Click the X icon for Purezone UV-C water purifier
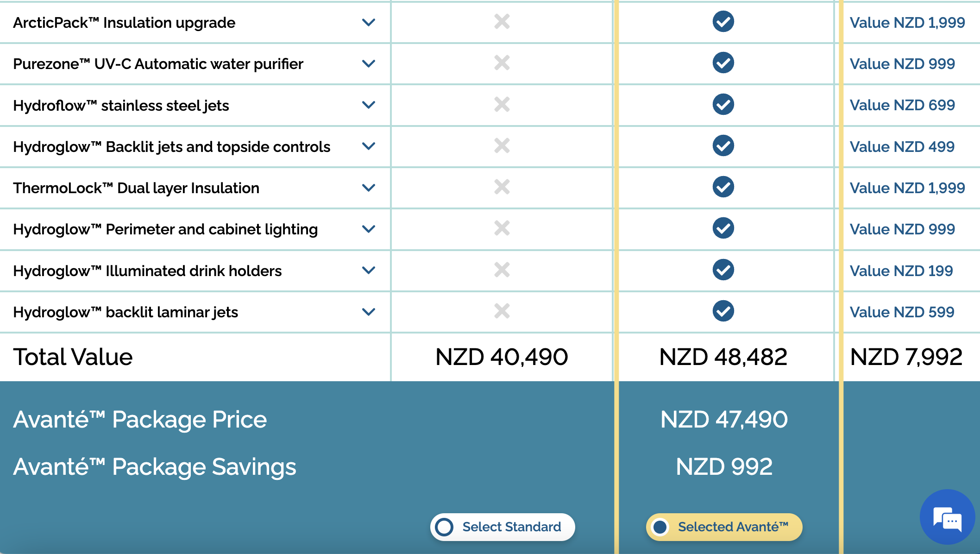This screenshot has width=980, height=554. pyautogui.click(x=502, y=63)
